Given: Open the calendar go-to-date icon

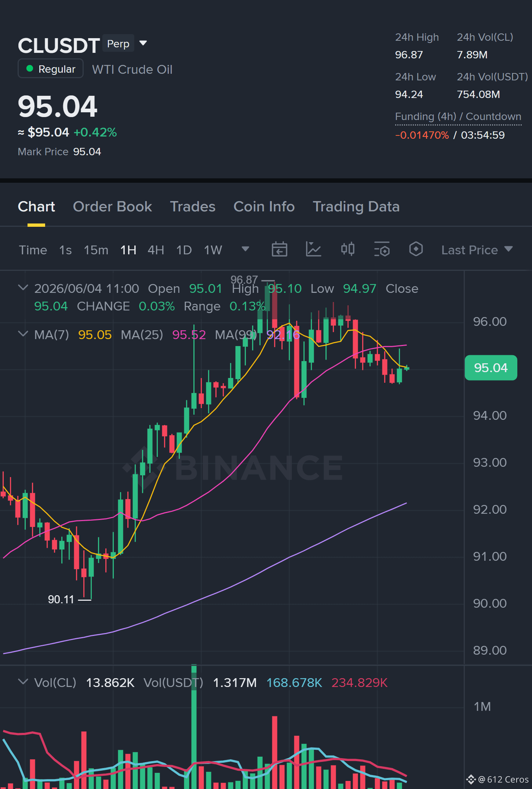Looking at the screenshot, I should (279, 250).
